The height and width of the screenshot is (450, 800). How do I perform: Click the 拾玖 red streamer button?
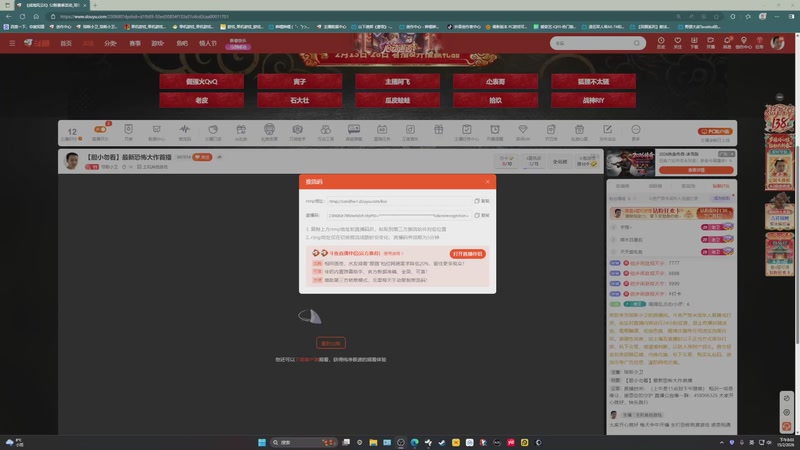(x=495, y=101)
